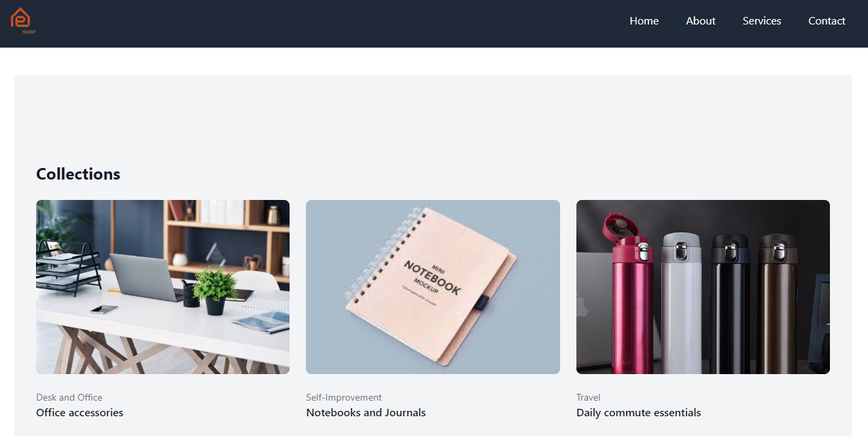Open the Home navigation link
Screen dimensions: 868x436
coord(644,21)
